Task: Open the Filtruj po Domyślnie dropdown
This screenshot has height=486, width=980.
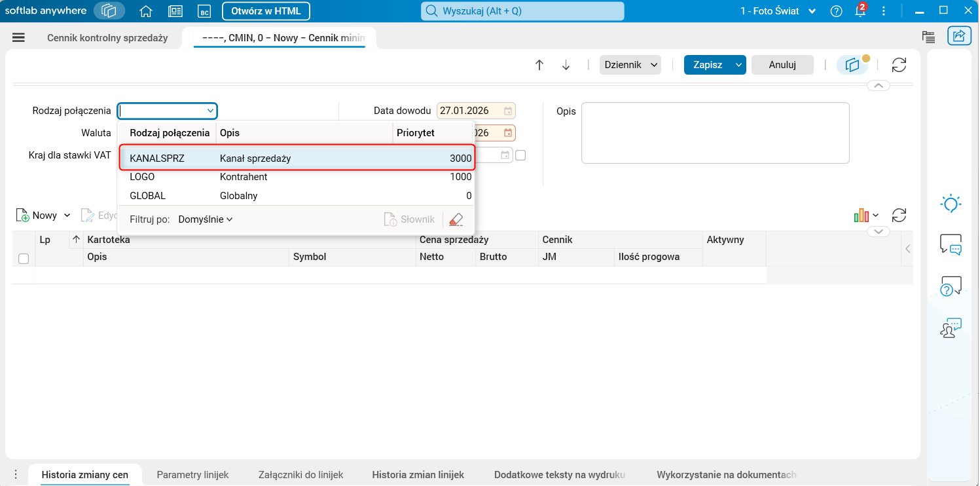Action: (x=206, y=219)
